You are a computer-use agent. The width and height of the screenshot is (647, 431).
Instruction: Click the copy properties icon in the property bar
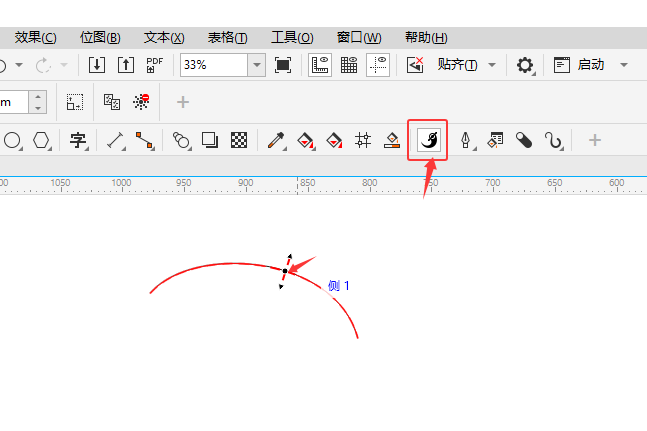tap(112, 102)
